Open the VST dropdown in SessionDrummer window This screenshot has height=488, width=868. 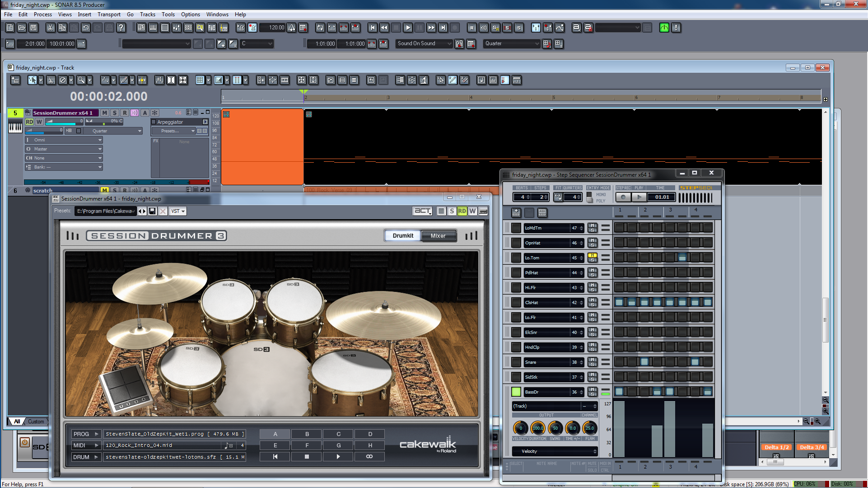click(178, 211)
